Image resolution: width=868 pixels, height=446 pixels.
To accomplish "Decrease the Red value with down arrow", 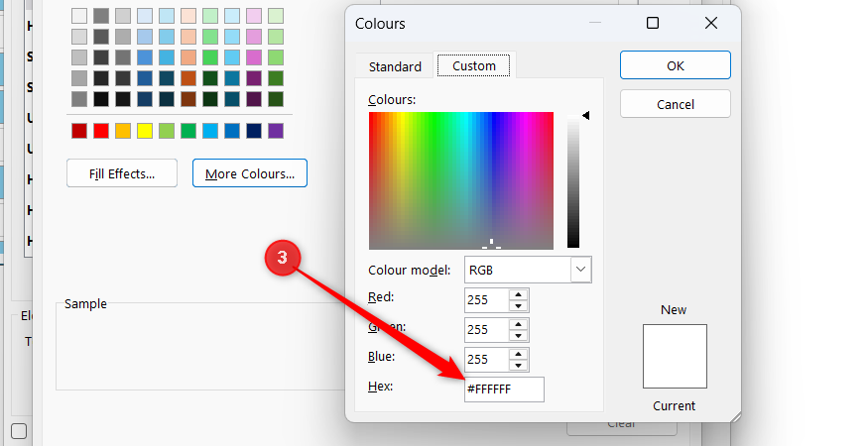I will [518, 306].
